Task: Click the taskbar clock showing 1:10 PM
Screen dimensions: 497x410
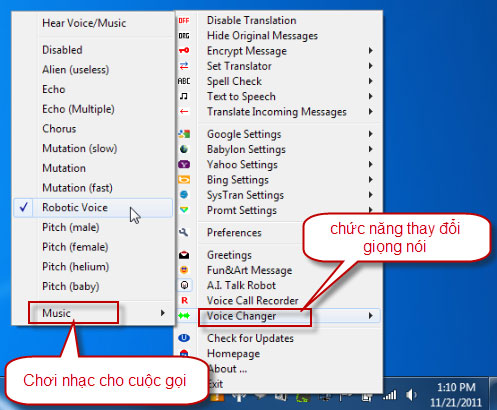Action: 456,395
